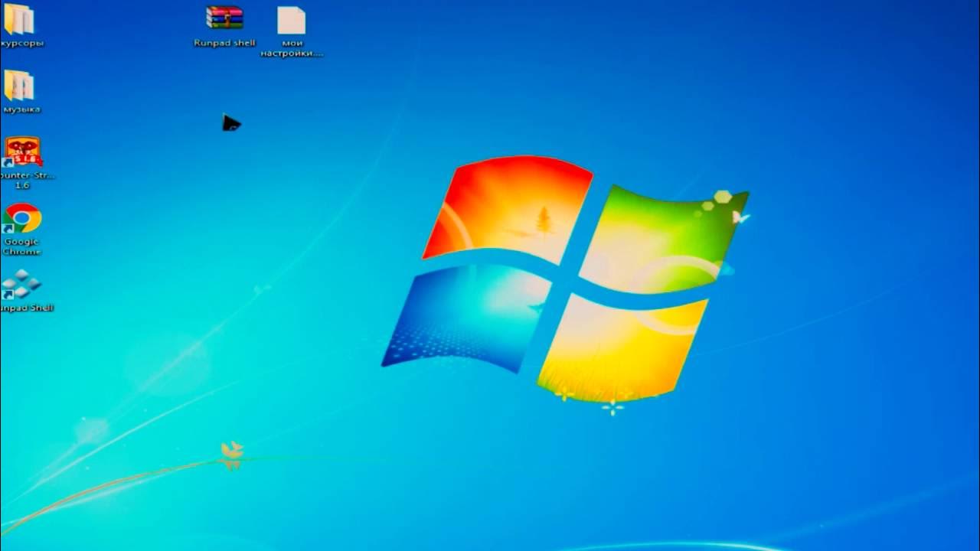Click the "Runpad shell" archive label text
This screenshot has height=551, width=980.
(x=224, y=43)
